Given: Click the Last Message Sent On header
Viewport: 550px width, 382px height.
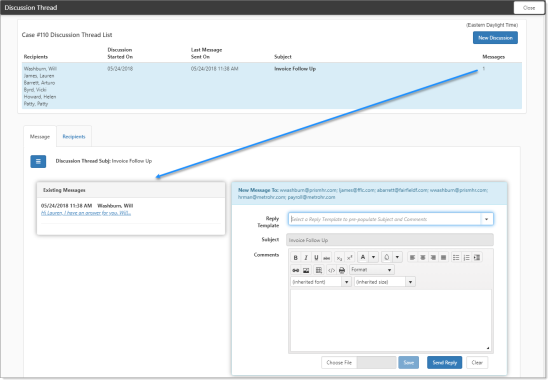Looking at the screenshot, I should click(x=207, y=53).
